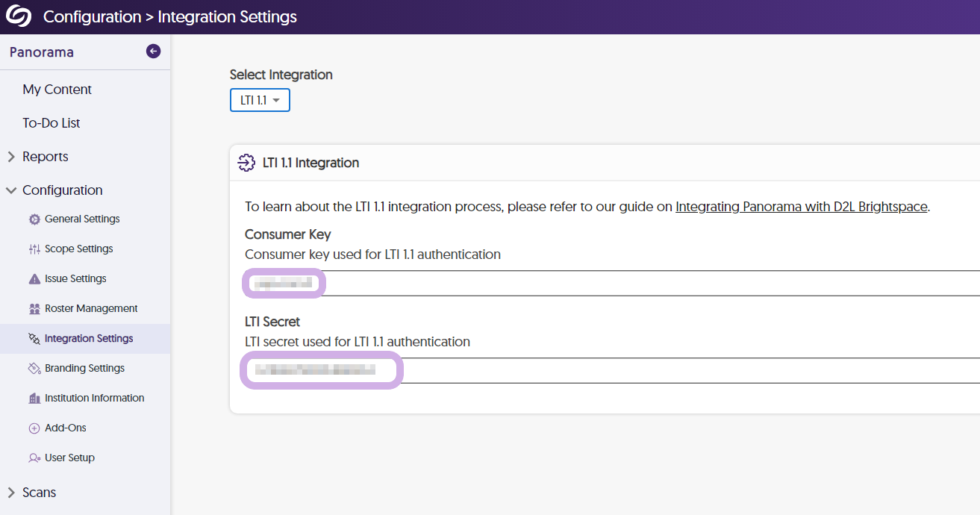
Task: Click the Panorama logo icon in header
Action: click(x=19, y=16)
